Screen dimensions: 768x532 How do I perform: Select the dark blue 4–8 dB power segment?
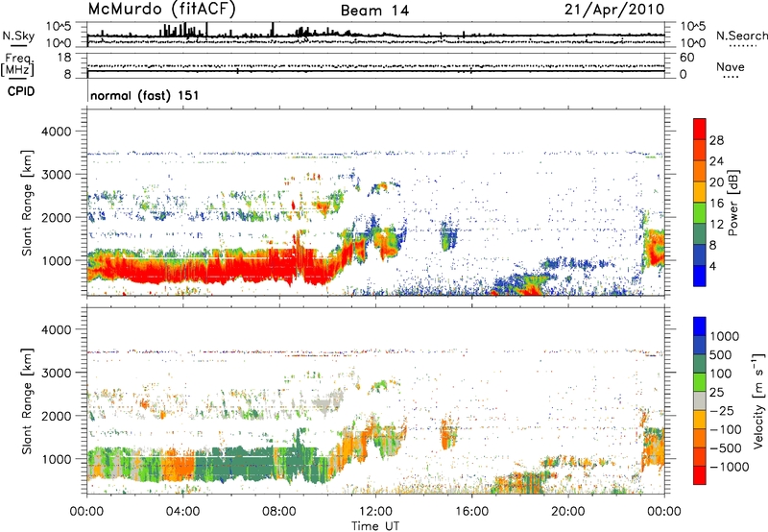(x=700, y=254)
